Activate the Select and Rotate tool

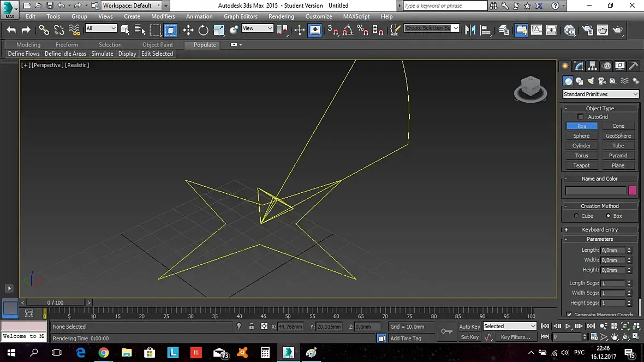tap(204, 30)
